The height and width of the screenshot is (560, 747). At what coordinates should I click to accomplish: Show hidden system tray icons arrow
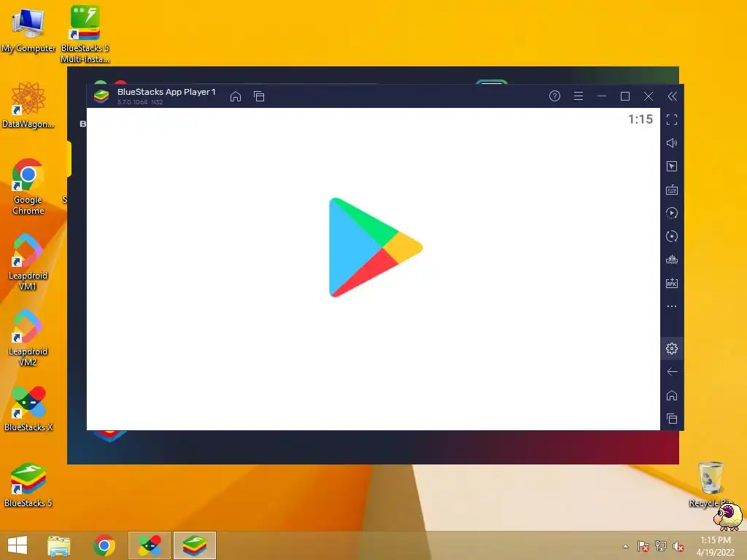(x=625, y=546)
